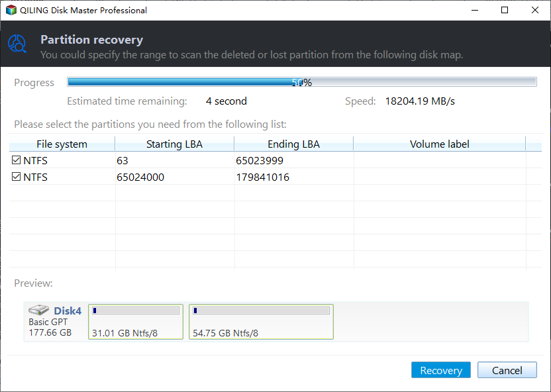Image resolution: width=551 pixels, height=392 pixels.
Task: Close the Partition recovery window
Action: [535, 10]
